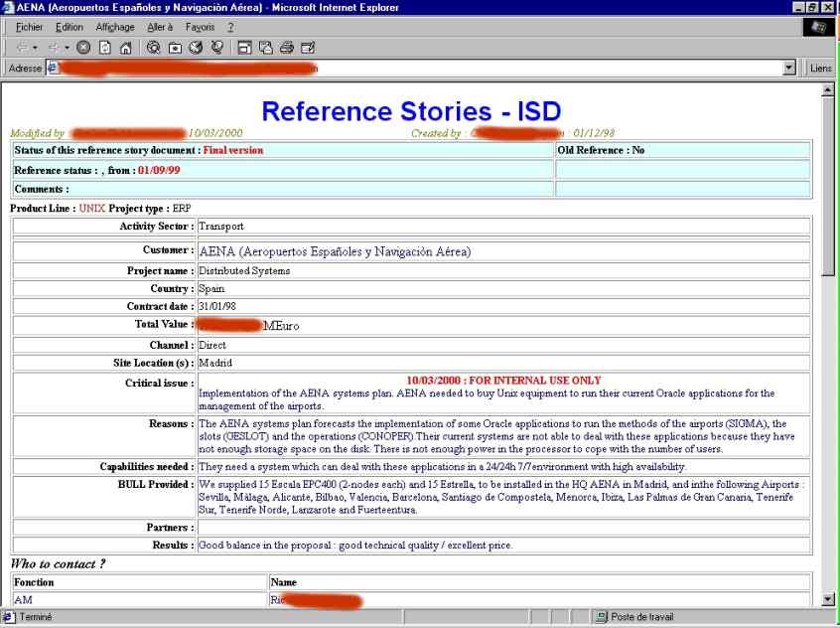The height and width of the screenshot is (628, 840).
Task: Open the Affichage menu
Action: (115, 28)
